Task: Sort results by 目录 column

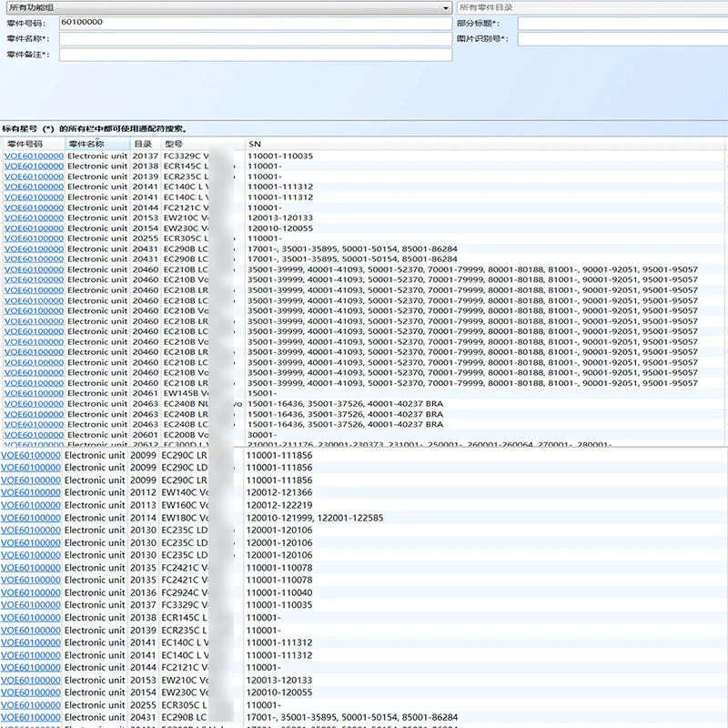Action: coord(144,144)
